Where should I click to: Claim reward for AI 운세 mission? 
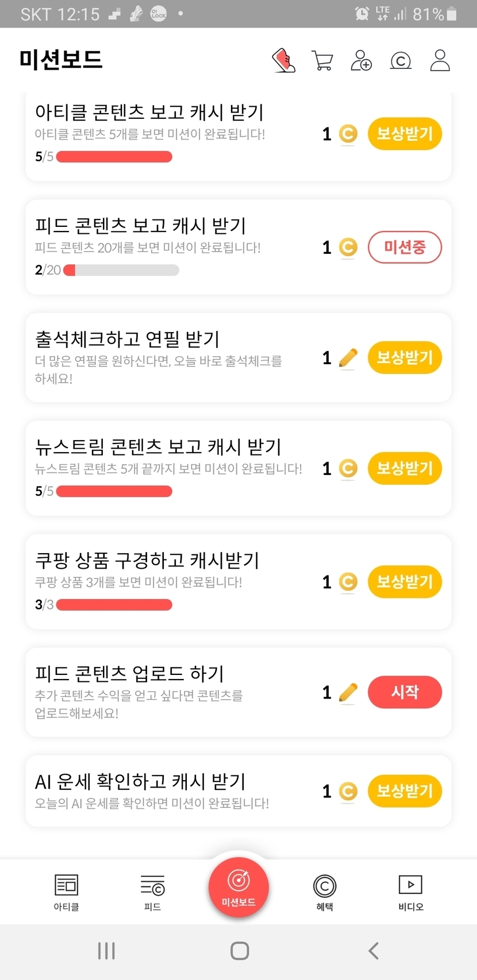click(x=405, y=792)
